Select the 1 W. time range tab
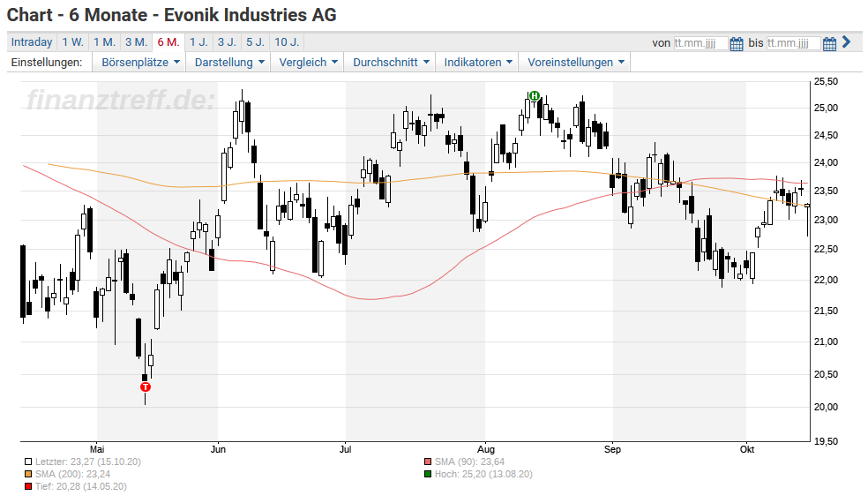Image resolution: width=868 pixels, height=503 pixels. pyautogui.click(x=72, y=42)
